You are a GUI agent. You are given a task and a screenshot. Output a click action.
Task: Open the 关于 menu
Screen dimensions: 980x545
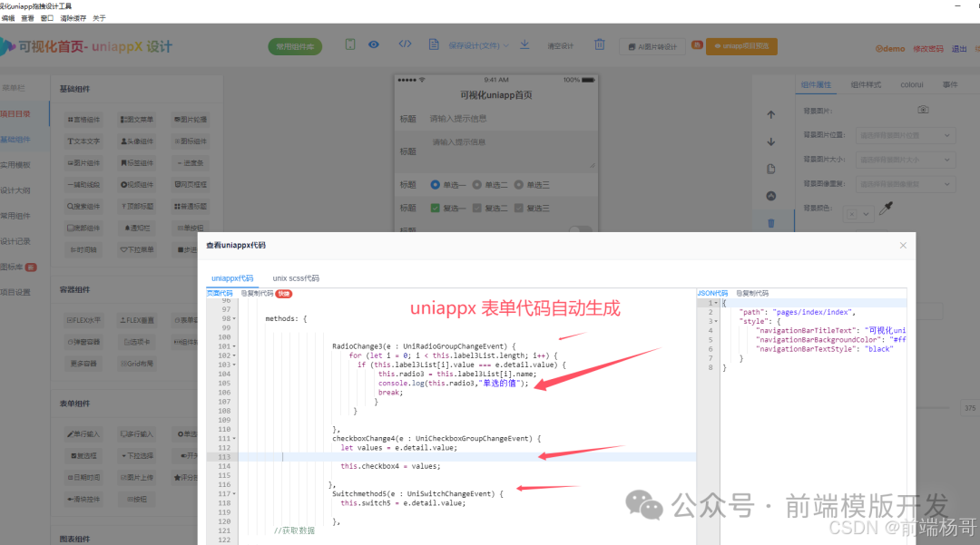[x=100, y=18]
